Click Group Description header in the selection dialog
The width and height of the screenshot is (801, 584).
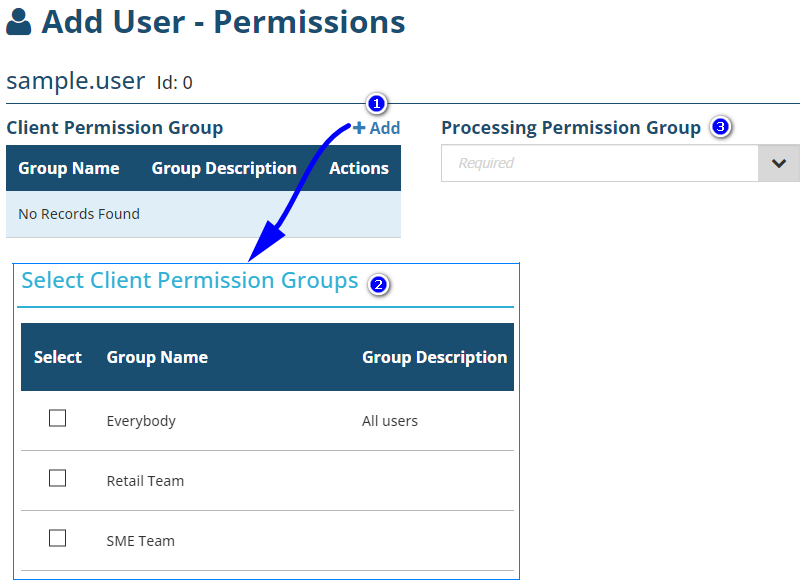coord(434,357)
